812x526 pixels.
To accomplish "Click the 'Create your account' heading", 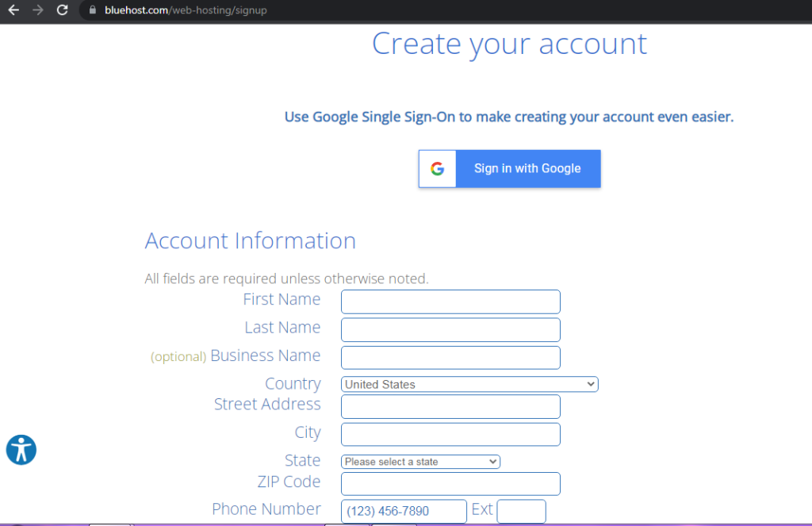I will click(510, 44).
